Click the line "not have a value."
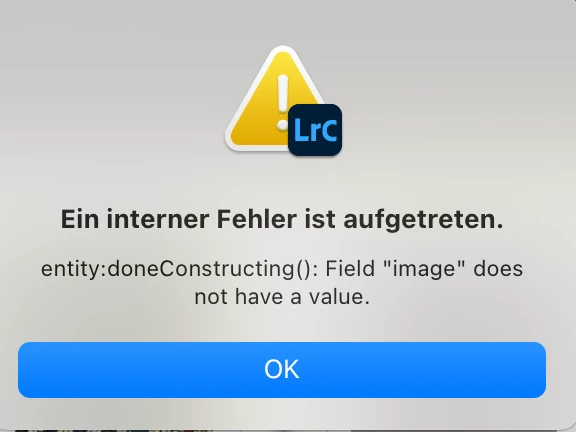 pos(282,296)
